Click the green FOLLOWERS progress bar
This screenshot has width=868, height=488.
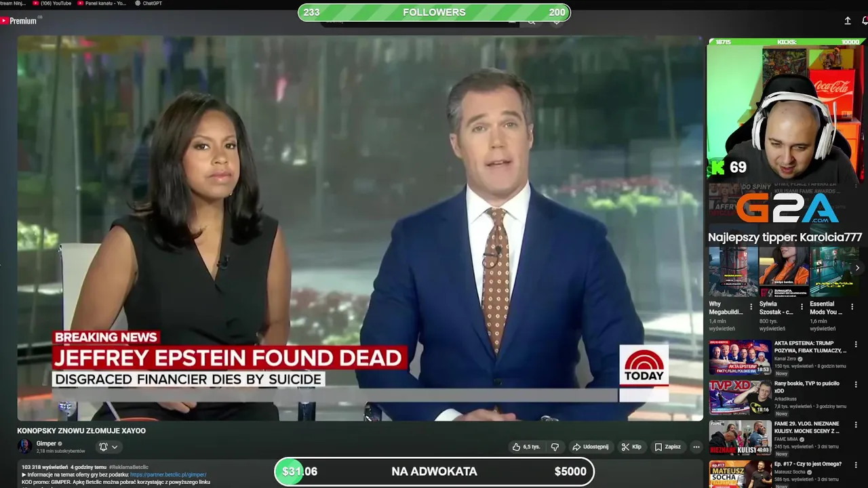pyautogui.click(x=434, y=12)
